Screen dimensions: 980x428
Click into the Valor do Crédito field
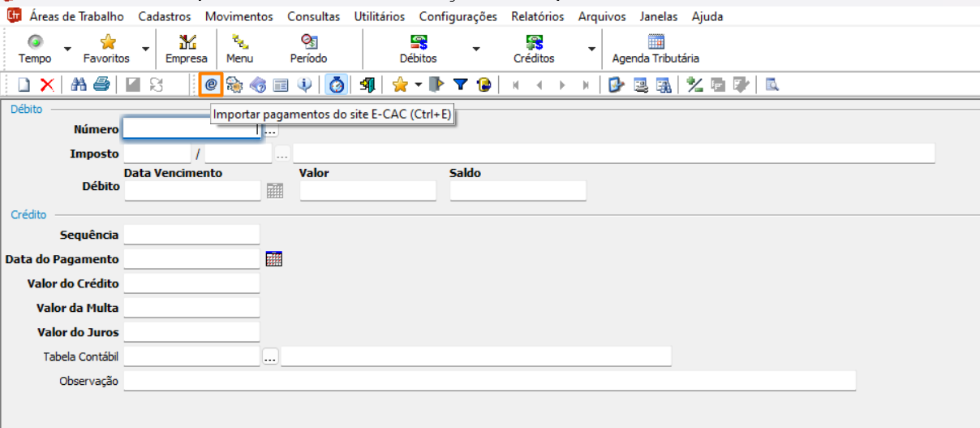point(191,283)
